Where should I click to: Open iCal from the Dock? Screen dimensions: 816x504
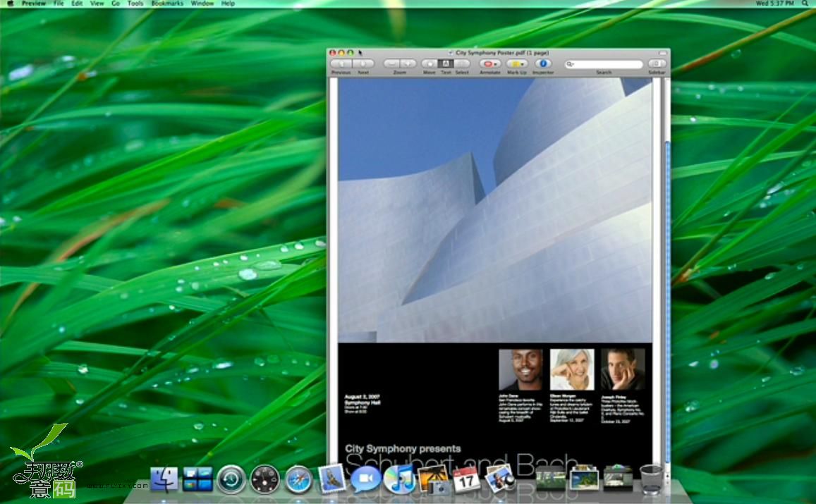point(466,479)
